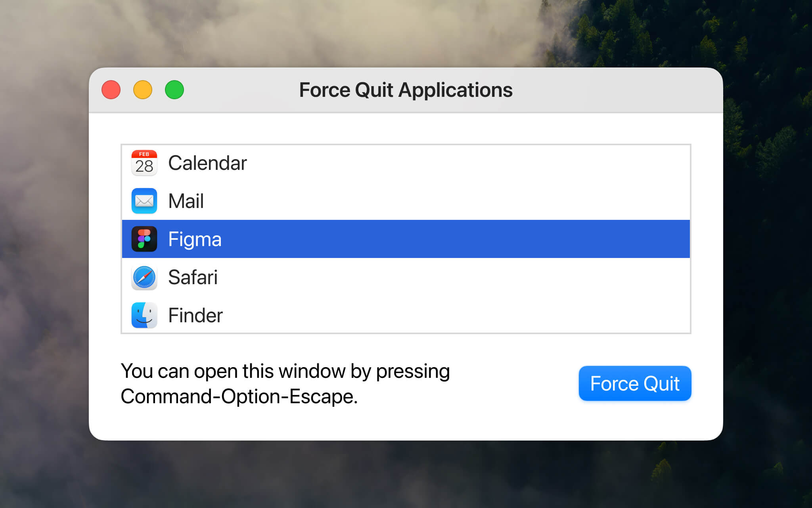This screenshot has height=508, width=812.
Task: Minimize the window with the yellow button
Action: [143, 90]
